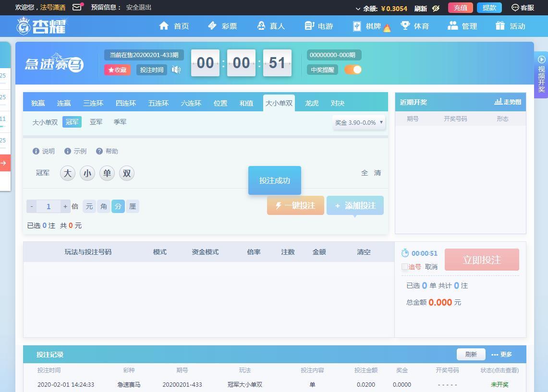Switch to the 独赢 tab
Screen dimensions: 548x392
click(38, 103)
